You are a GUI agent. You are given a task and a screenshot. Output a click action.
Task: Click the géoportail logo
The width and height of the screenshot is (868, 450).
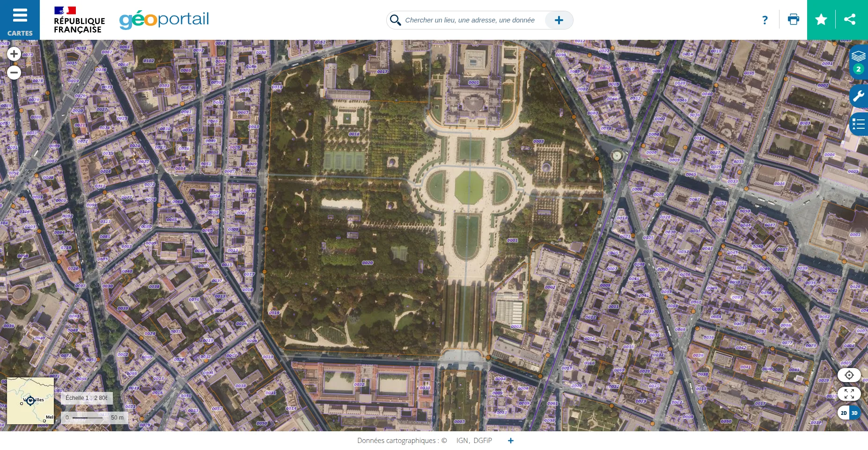point(164,20)
